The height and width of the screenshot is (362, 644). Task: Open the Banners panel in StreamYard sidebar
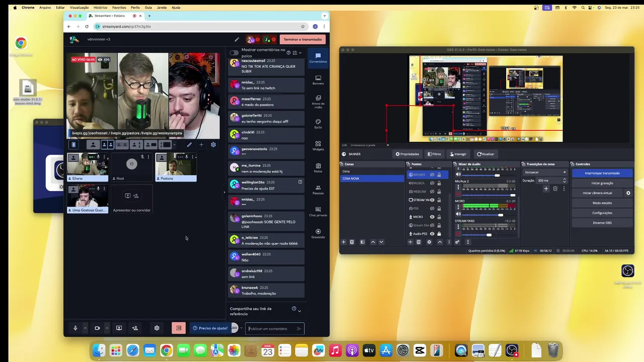[318, 80]
